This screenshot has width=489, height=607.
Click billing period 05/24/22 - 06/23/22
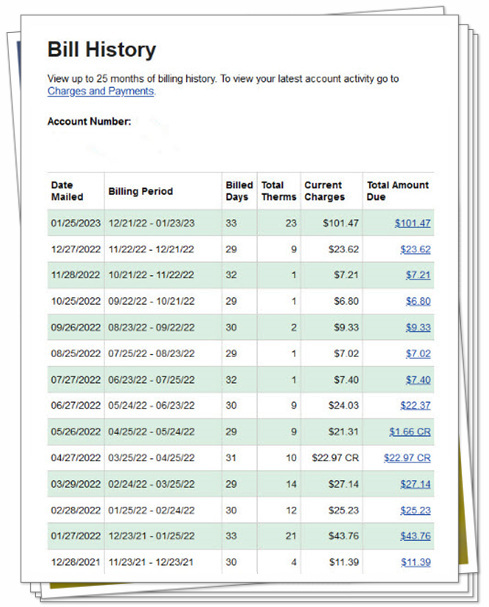[151, 405]
